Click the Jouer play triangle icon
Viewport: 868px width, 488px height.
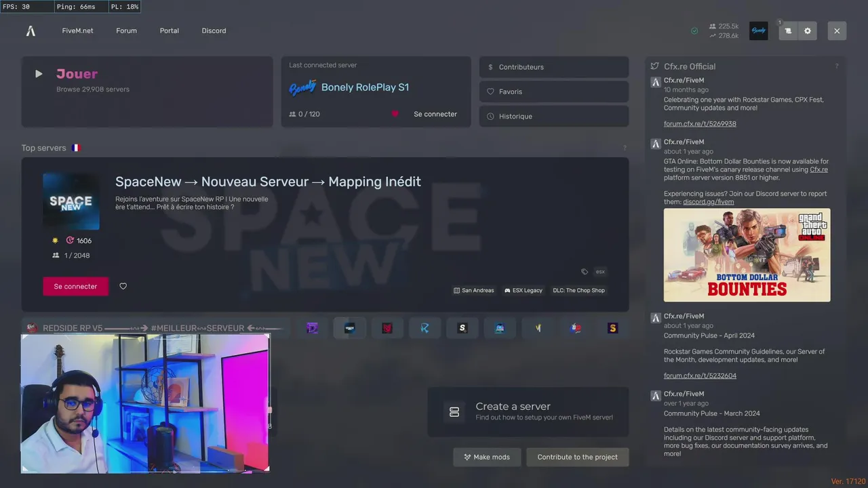pos(39,74)
